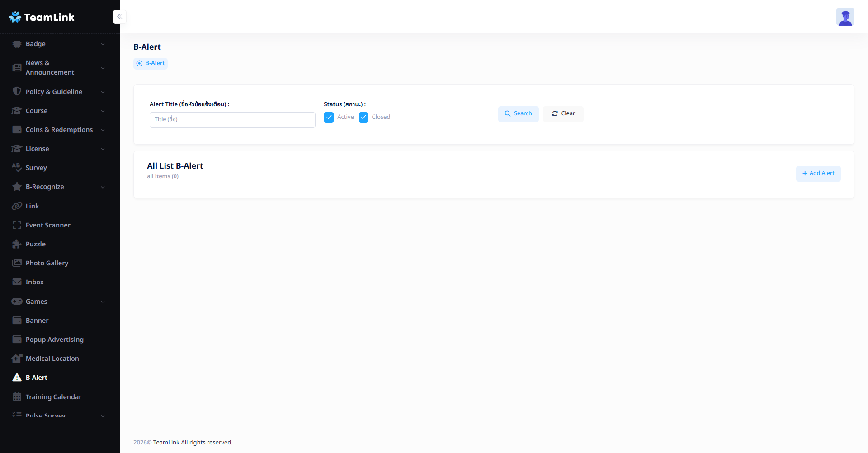
Task: Click the Training Calendar icon
Action: (17, 397)
